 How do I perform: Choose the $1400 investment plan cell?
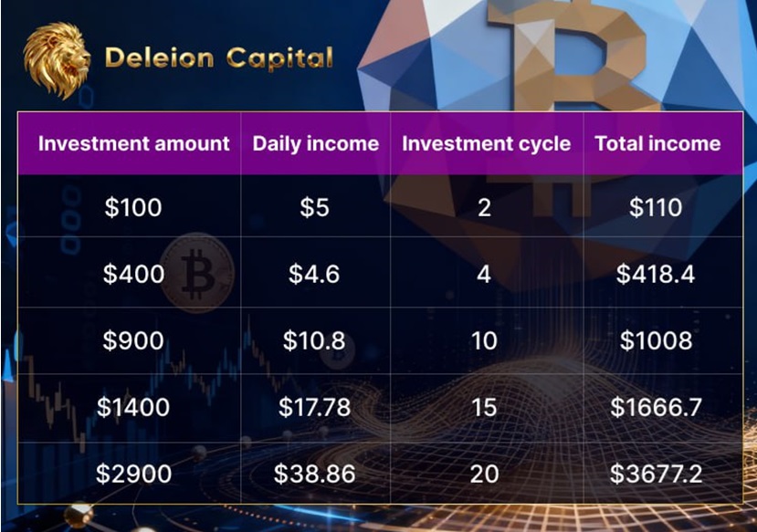[x=133, y=407]
